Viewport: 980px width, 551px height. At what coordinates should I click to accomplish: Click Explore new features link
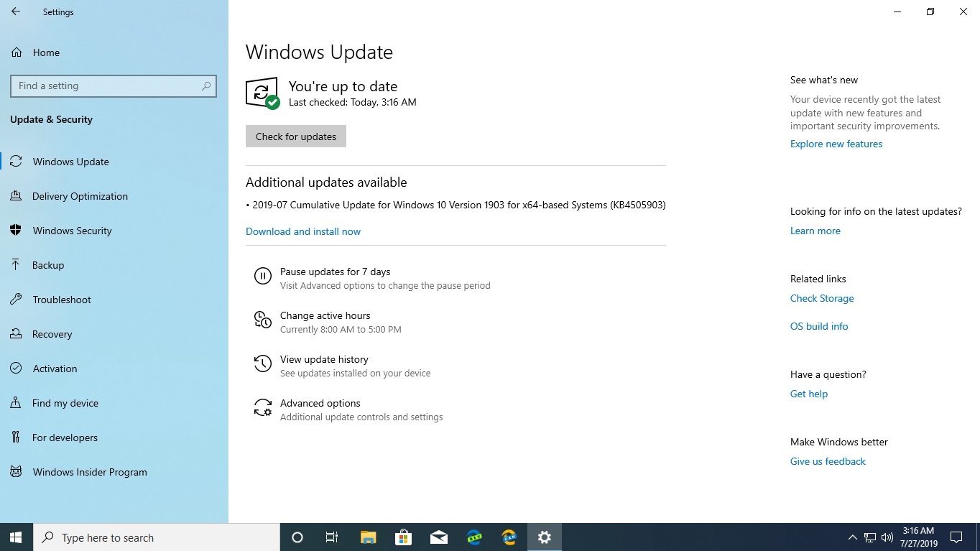point(836,144)
